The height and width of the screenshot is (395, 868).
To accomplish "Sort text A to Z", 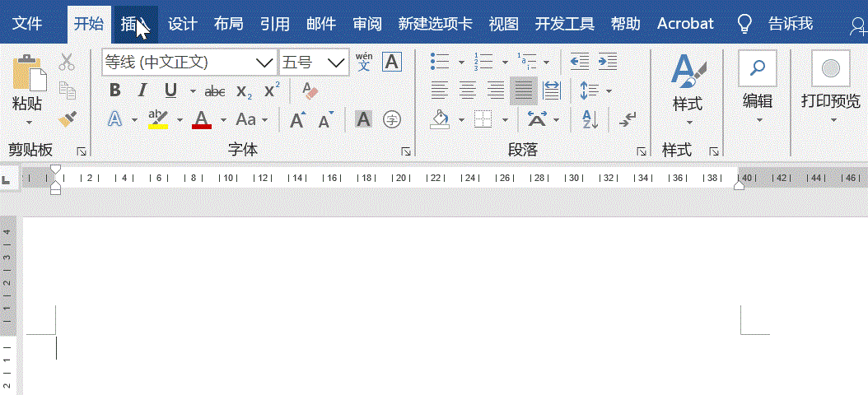I will (590, 119).
